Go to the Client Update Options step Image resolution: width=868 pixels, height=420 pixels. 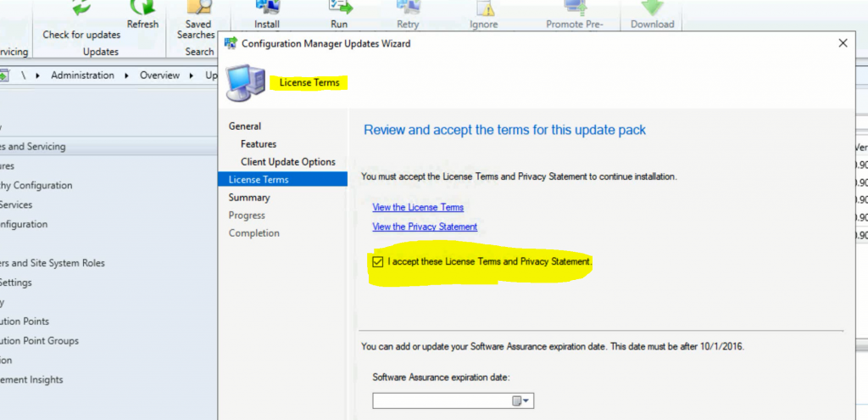click(288, 162)
